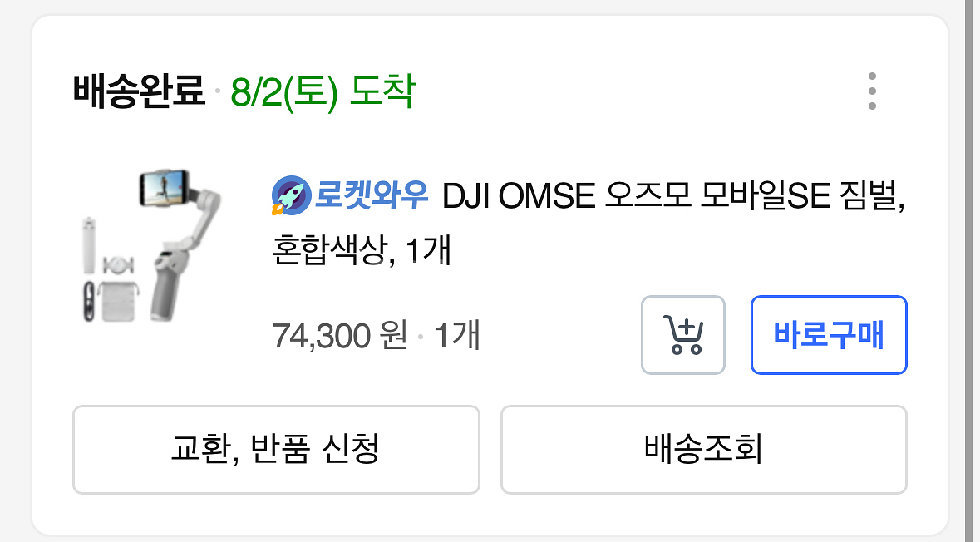Add DJI gimbal to cart via cart icon

(x=683, y=335)
